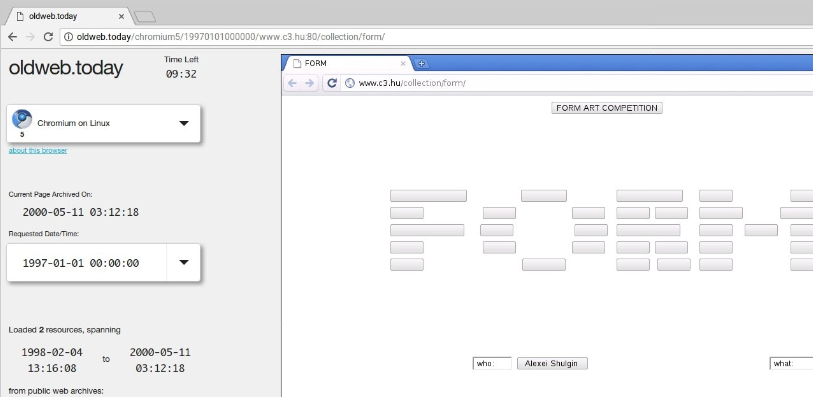The width and height of the screenshot is (813, 397).
Task: Click the outer browser back arrow
Action: click(13, 37)
